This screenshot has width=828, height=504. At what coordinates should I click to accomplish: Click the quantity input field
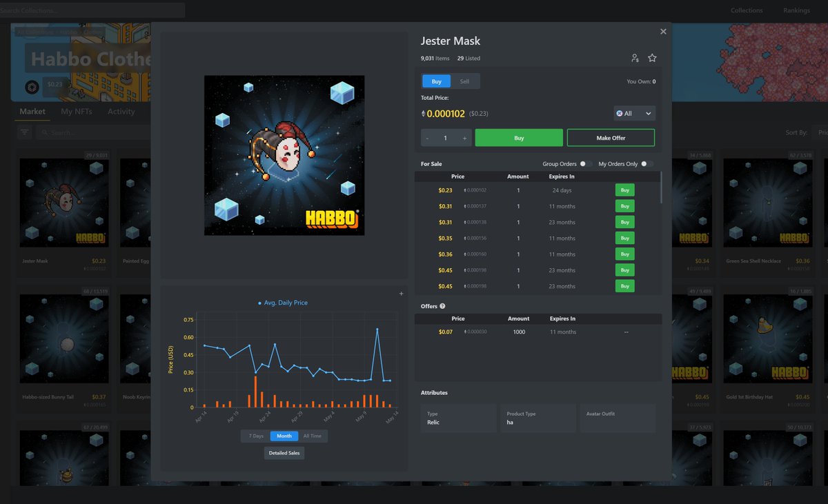click(x=446, y=138)
